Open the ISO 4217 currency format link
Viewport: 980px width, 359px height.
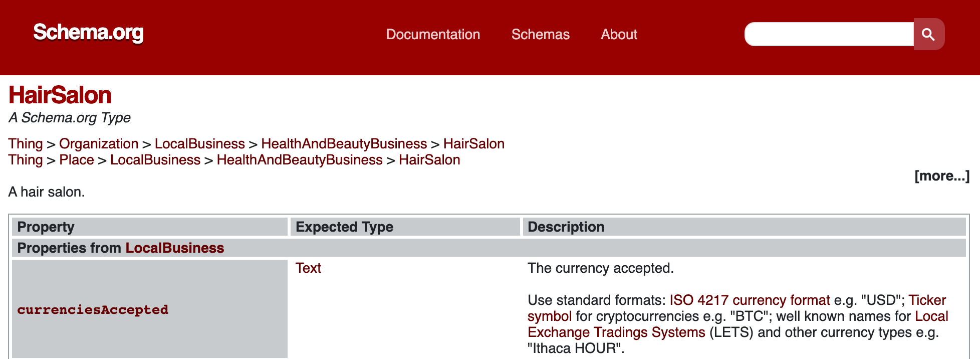tap(750, 300)
